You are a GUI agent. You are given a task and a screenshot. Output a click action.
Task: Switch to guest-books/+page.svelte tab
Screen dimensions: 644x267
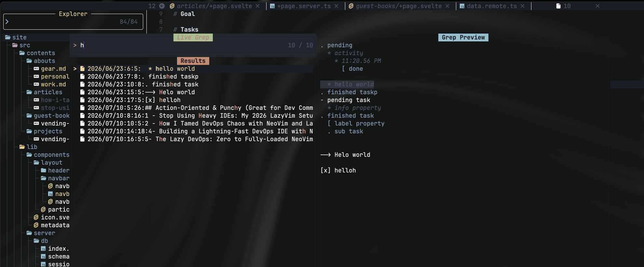(399, 6)
